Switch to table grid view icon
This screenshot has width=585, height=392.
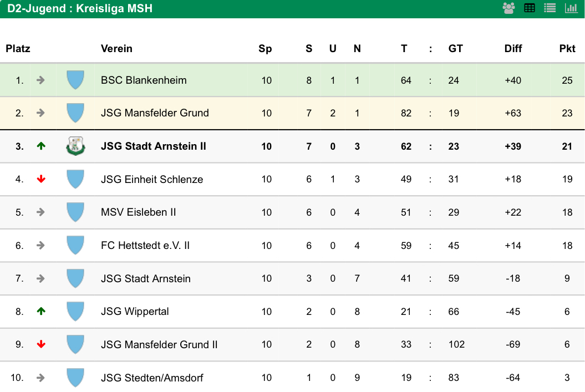pyautogui.click(x=530, y=8)
